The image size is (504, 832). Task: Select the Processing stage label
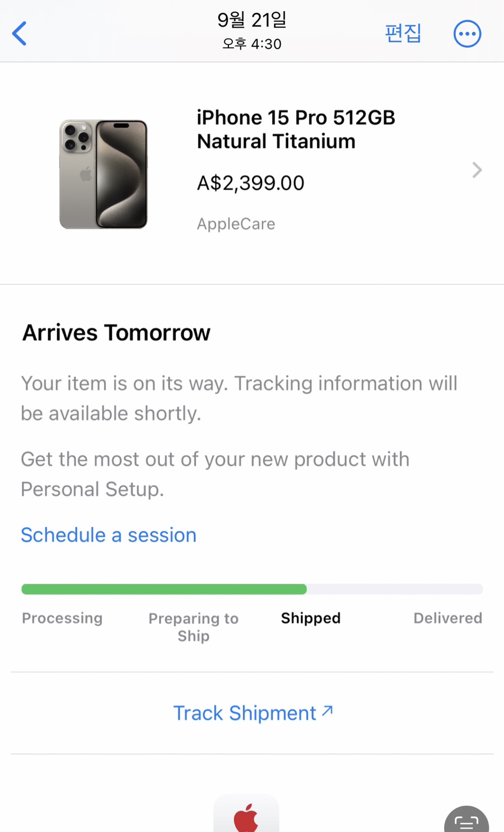(x=62, y=618)
